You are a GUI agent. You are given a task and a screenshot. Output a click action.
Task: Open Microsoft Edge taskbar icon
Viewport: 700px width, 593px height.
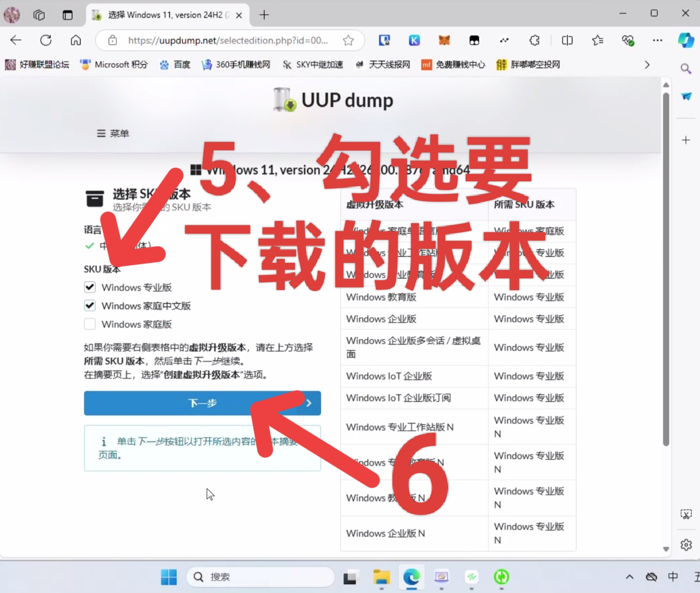point(412,577)
